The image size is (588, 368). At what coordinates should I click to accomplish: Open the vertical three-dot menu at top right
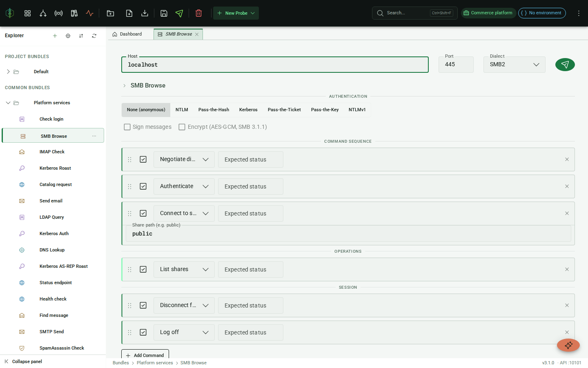(x=579, y=13)
